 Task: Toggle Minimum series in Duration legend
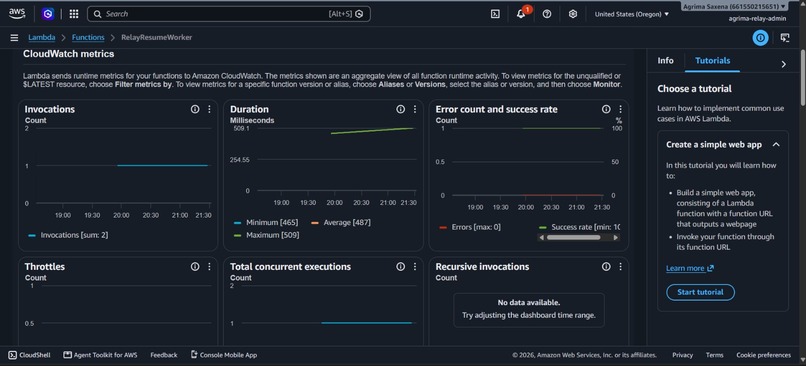266,223
